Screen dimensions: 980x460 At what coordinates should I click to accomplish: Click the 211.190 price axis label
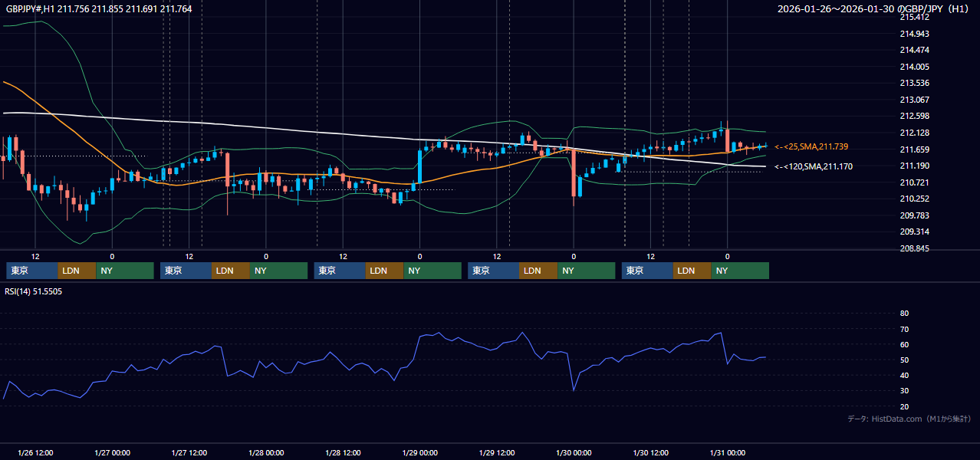[x=914, y=166]
